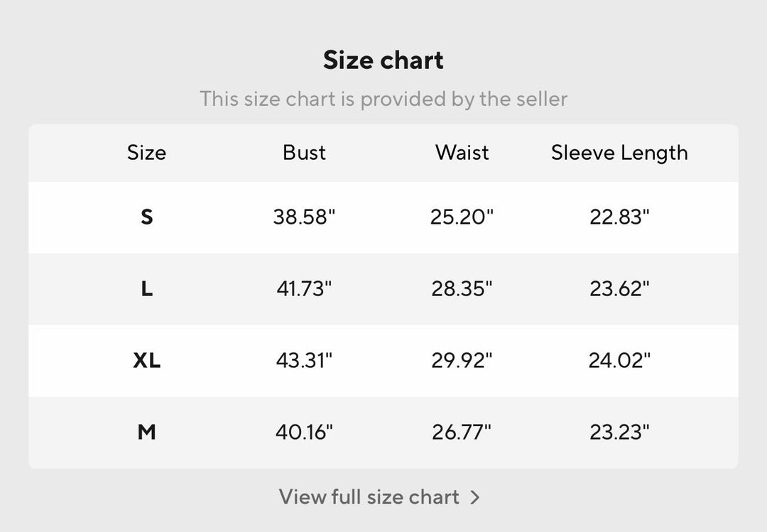Click the 28.35" waist value for L
The image size is (767, 532).
(x=462, y=289)
